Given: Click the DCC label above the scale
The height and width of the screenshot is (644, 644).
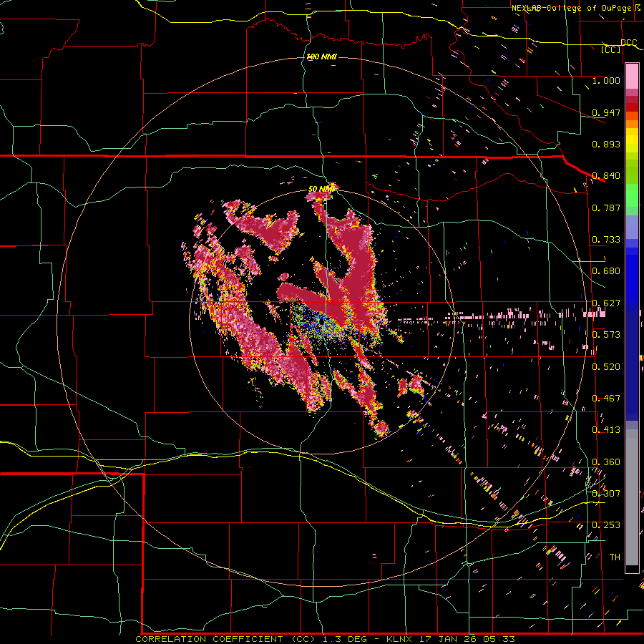Looking at the screenshot, I should [x=628, y=43].
